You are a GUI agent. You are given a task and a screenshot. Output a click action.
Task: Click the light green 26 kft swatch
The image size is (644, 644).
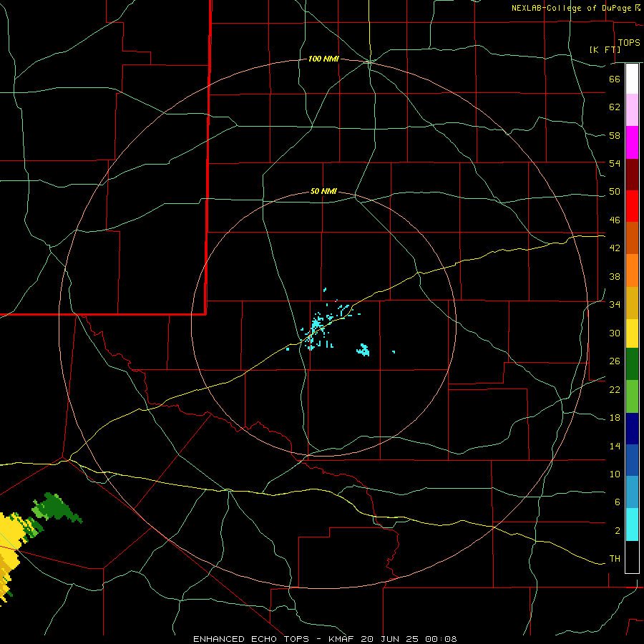click(632, 396)
